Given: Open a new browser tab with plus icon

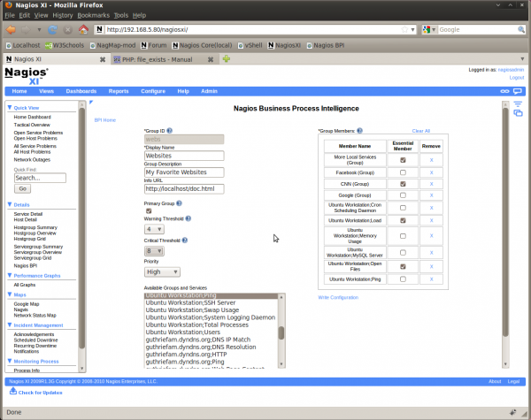Looking at the screenshot, I should click(227, 58).
